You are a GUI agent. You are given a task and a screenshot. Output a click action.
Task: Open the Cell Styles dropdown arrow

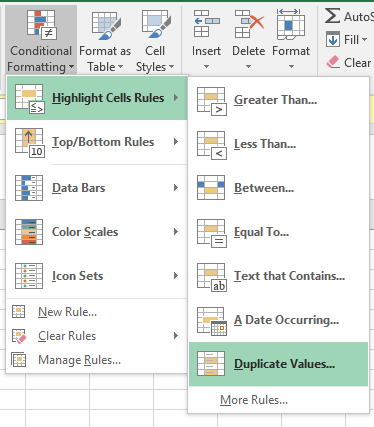(171, 67)
